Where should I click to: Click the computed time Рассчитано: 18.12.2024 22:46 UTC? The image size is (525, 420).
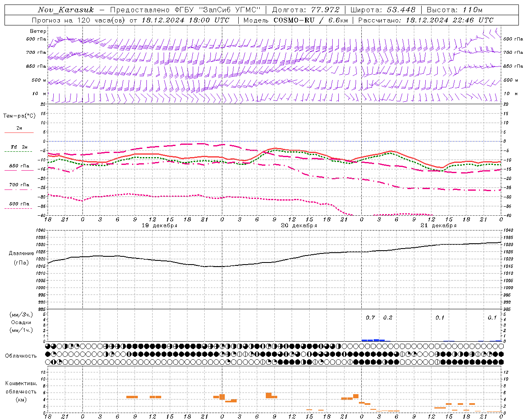[x=426, y=20]
